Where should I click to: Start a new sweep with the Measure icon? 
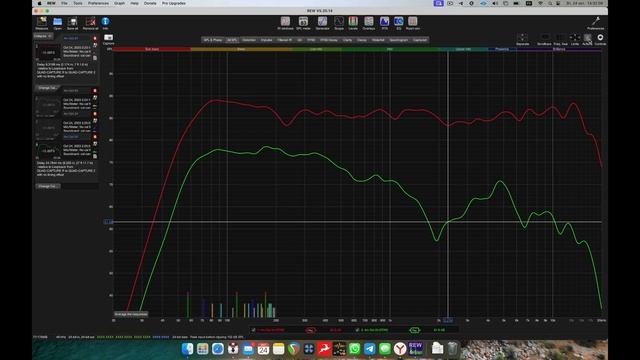[42, 22]
